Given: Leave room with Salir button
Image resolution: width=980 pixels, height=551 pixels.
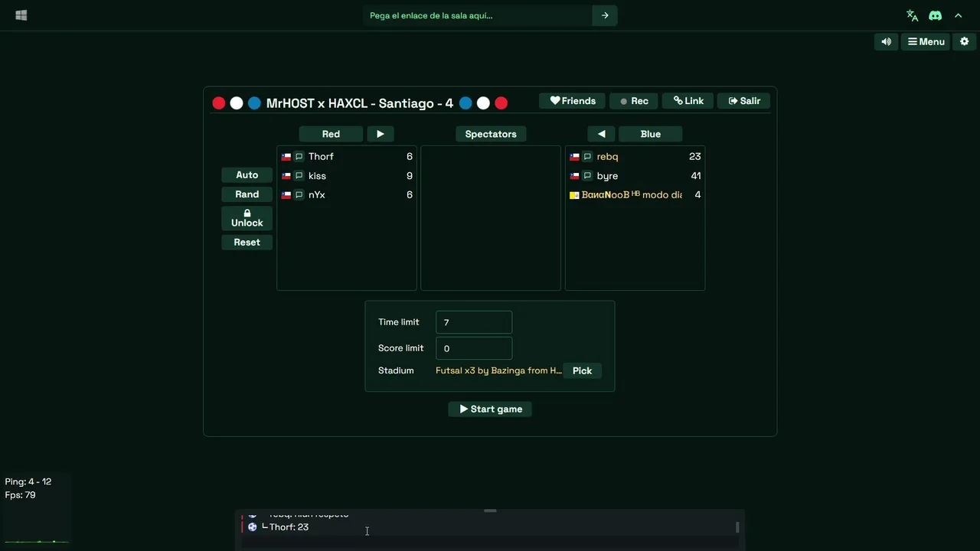Looking at the screenshot, I should (x=744, y=101).
